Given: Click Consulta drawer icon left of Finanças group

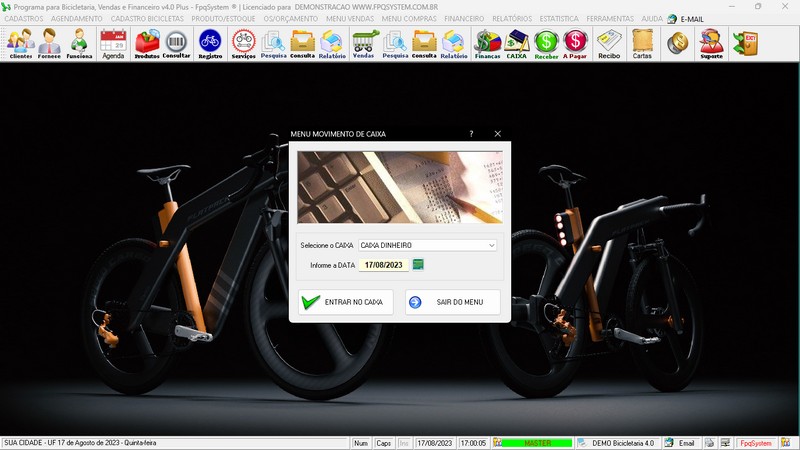Looking at the screenshot, I should point(424,44).
